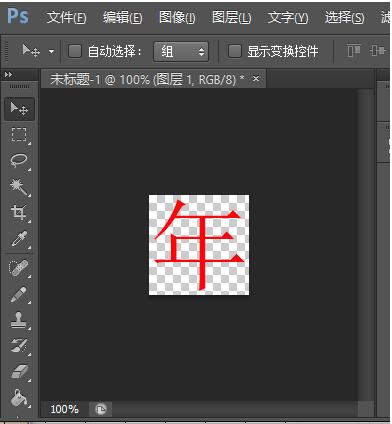Click the Photoshop Ps logo
392x424 pixels.
18,16
